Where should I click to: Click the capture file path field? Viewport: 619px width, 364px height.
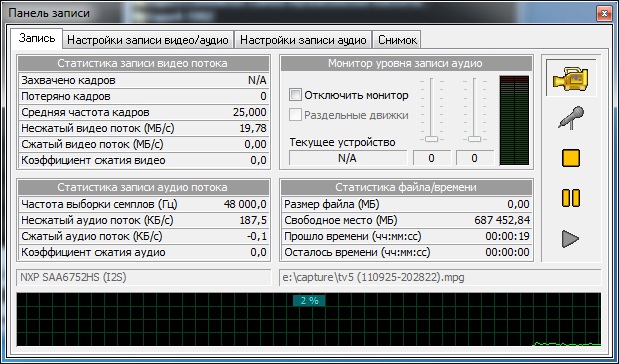point(440,277)
